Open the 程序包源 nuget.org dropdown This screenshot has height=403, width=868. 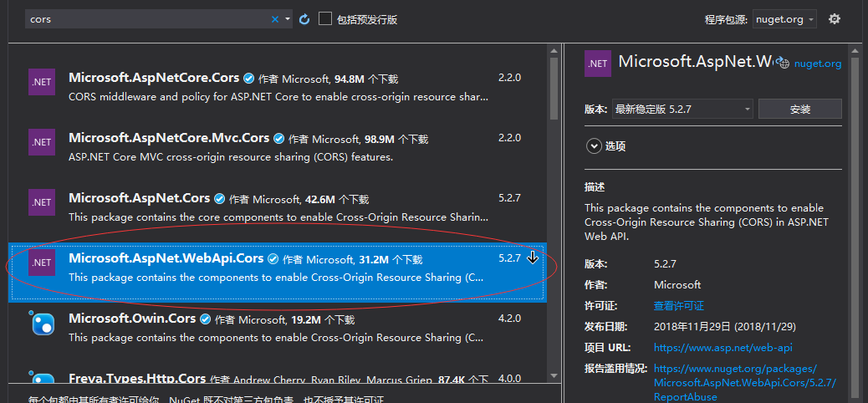(784, 19)
